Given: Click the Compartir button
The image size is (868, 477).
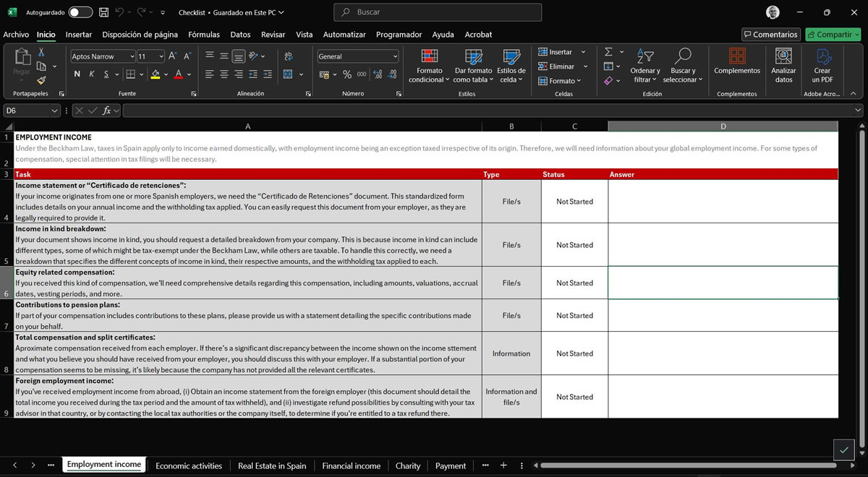Looking at the screenshot, I should [833, 34].
